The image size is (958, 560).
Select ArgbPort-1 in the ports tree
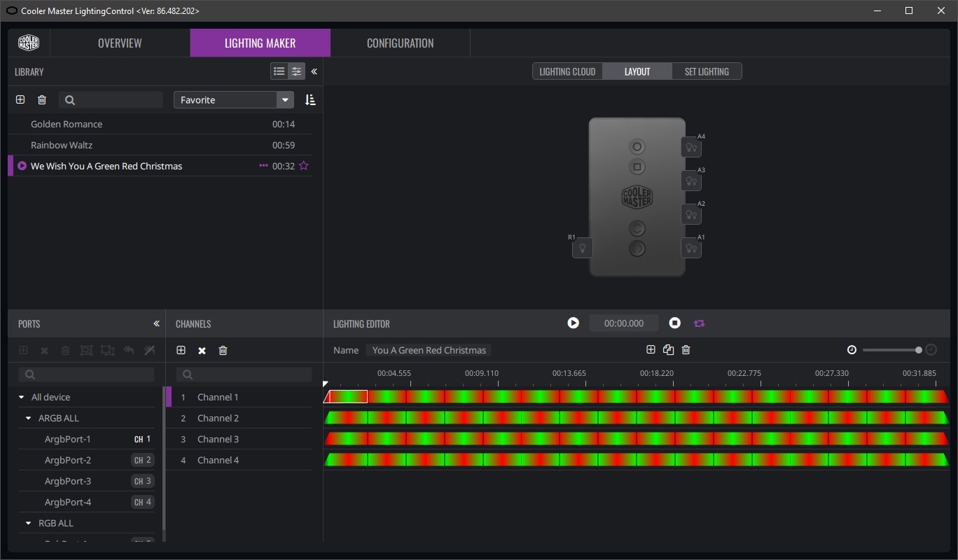(68, 439)
